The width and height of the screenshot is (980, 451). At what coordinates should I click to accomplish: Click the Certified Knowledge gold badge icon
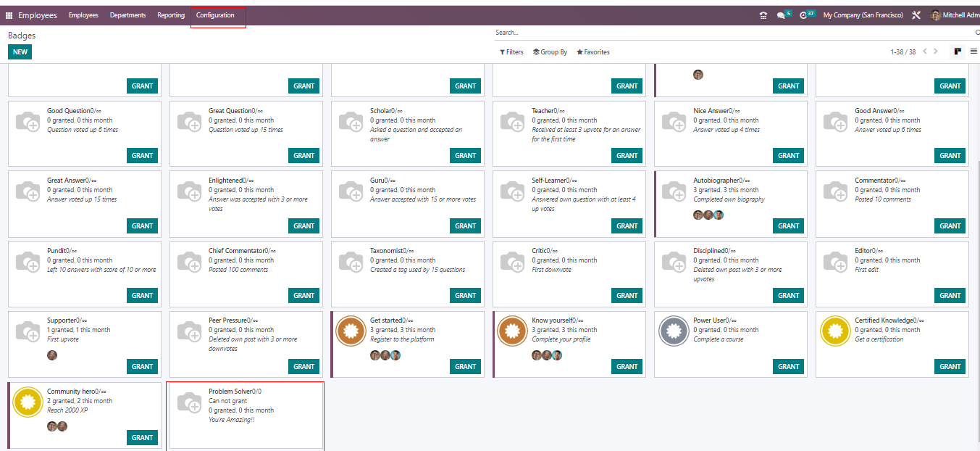pos(835,331)
